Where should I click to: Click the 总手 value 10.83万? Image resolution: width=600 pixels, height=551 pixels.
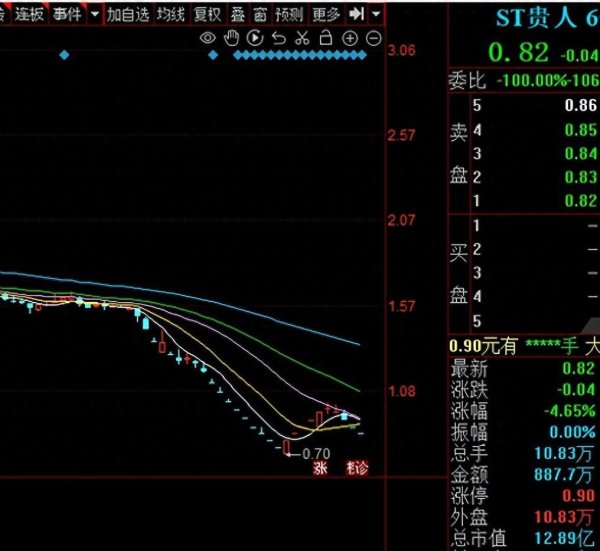(565, 453)
